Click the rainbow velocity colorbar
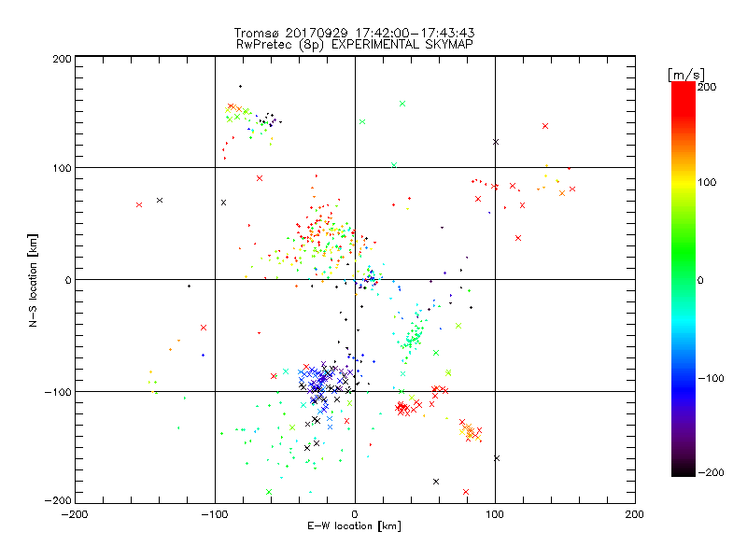This screenshot has height=560, width=747. coord(684,279)
